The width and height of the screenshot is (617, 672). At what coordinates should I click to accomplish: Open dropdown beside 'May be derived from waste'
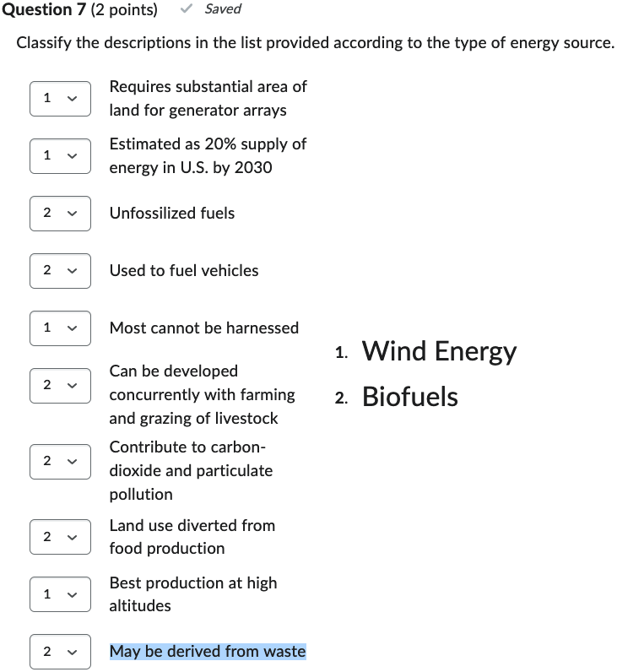[x=60, y=652]
